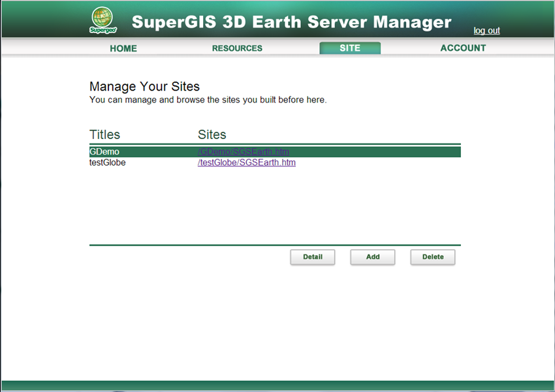Viewport: 555px width, 392px height.
Task: Click the Titles column header
Action: point(104,134)
